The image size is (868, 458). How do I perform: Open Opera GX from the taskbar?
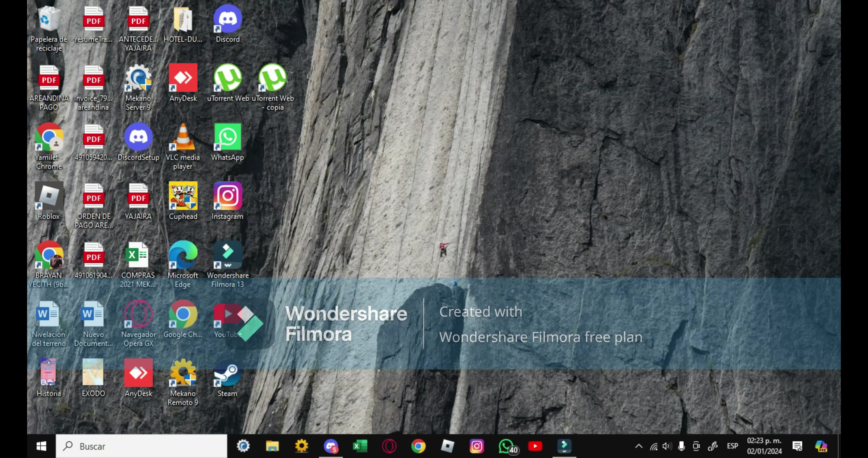389,446
